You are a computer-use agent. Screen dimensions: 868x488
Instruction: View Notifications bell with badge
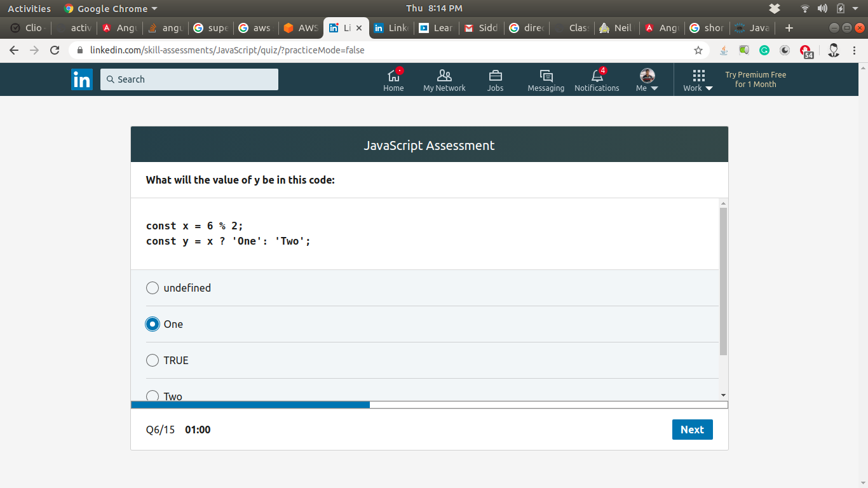pyautogui.click(x=597, y=79)
